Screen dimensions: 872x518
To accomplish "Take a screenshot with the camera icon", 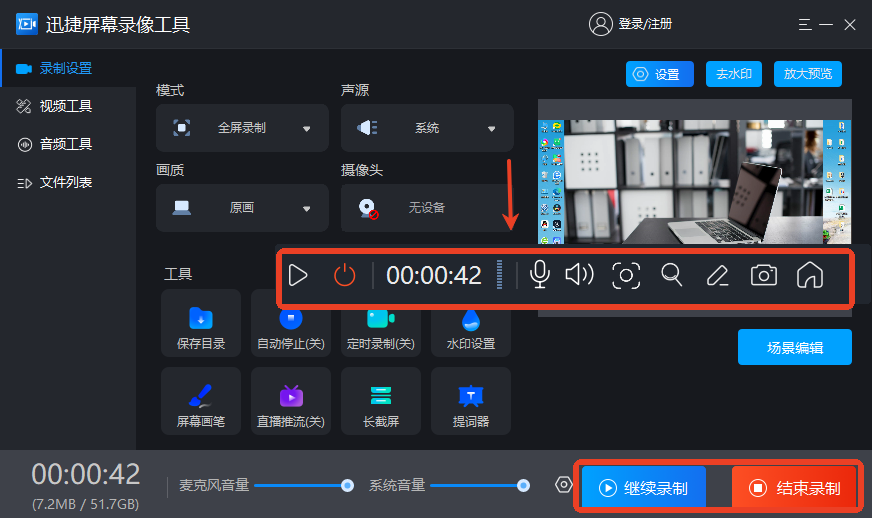I will (x=764, y=275).
